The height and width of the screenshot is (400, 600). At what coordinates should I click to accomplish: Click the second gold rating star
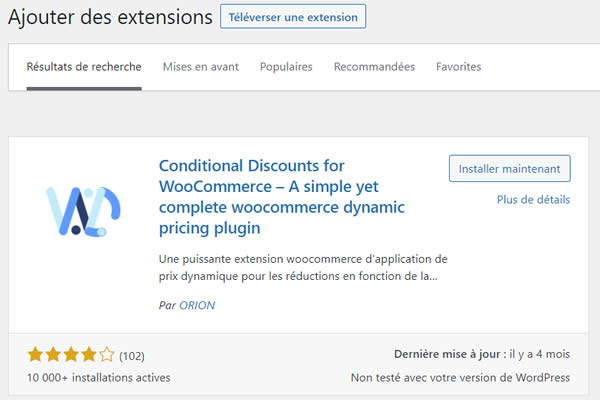click(x=53, y=354)
